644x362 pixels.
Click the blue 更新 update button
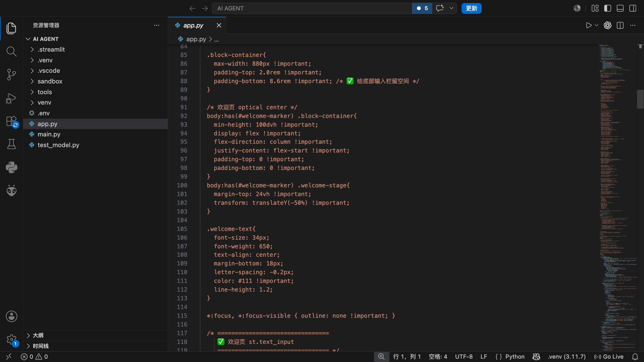pos(471,8)
